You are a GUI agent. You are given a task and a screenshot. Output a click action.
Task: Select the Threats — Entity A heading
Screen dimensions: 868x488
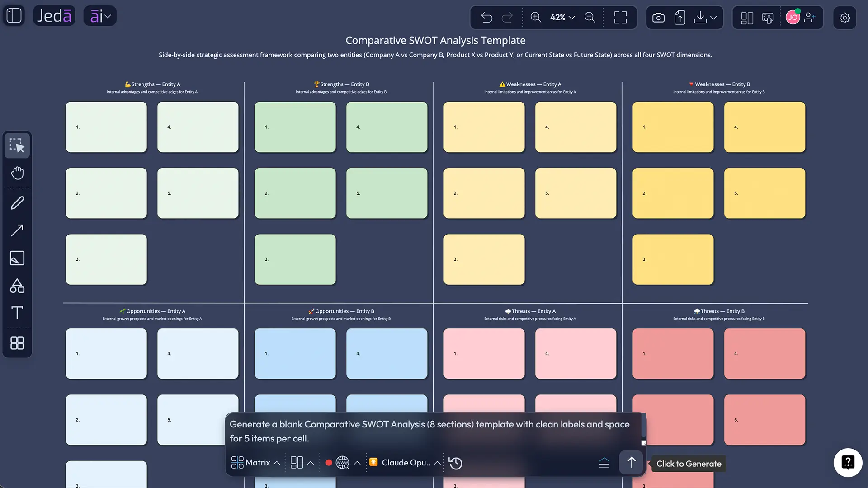530,311
